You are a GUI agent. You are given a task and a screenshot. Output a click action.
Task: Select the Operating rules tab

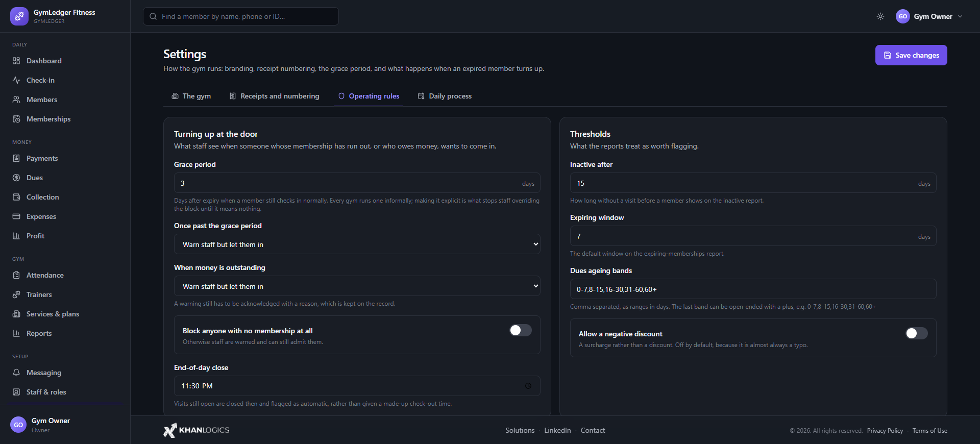point(369,96)
